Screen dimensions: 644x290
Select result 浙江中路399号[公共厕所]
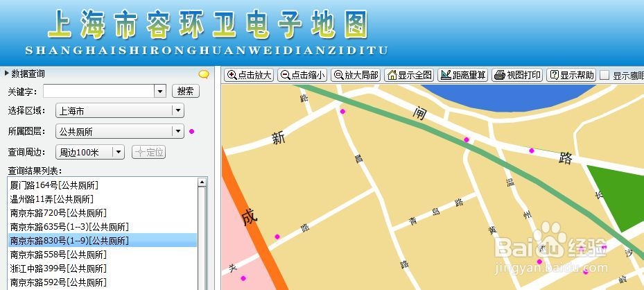(x=103, y=268)
